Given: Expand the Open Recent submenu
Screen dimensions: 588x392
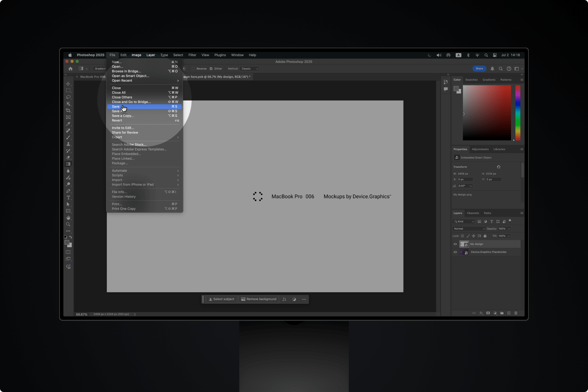Looking at the screenshot, I should click(145, 81).
